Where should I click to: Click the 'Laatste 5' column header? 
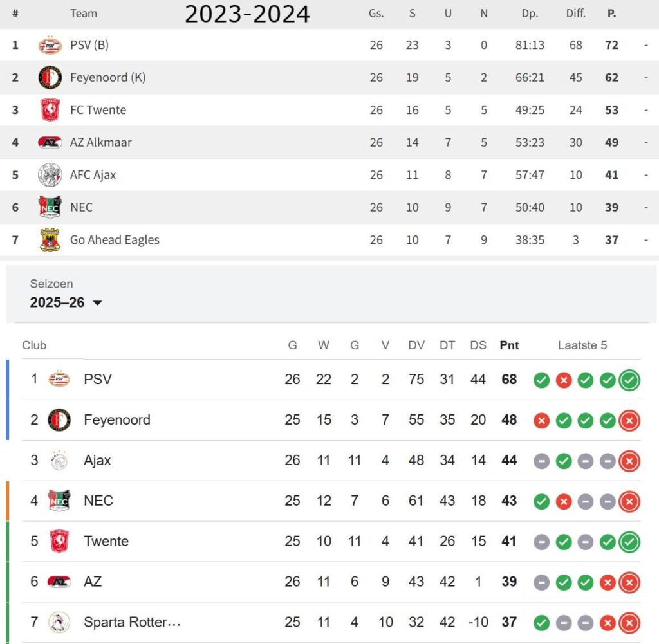pos(582,345)
